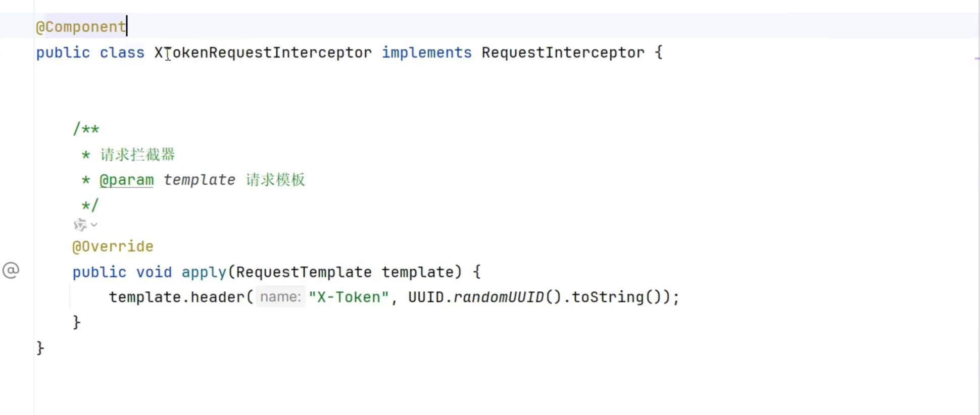This screenshot has height=415, width=980.
Task: Click the randomUUID method call
Action: coord(498,297)
